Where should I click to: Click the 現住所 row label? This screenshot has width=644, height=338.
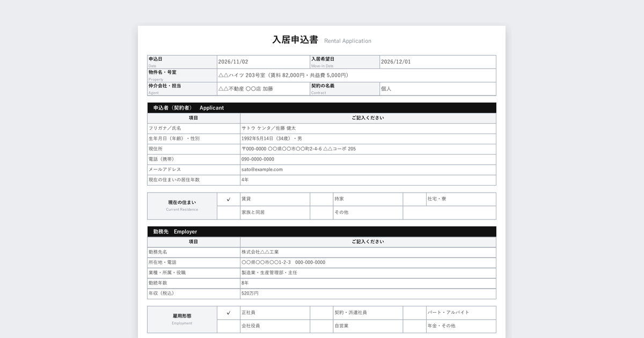click(x=194, y=149)
